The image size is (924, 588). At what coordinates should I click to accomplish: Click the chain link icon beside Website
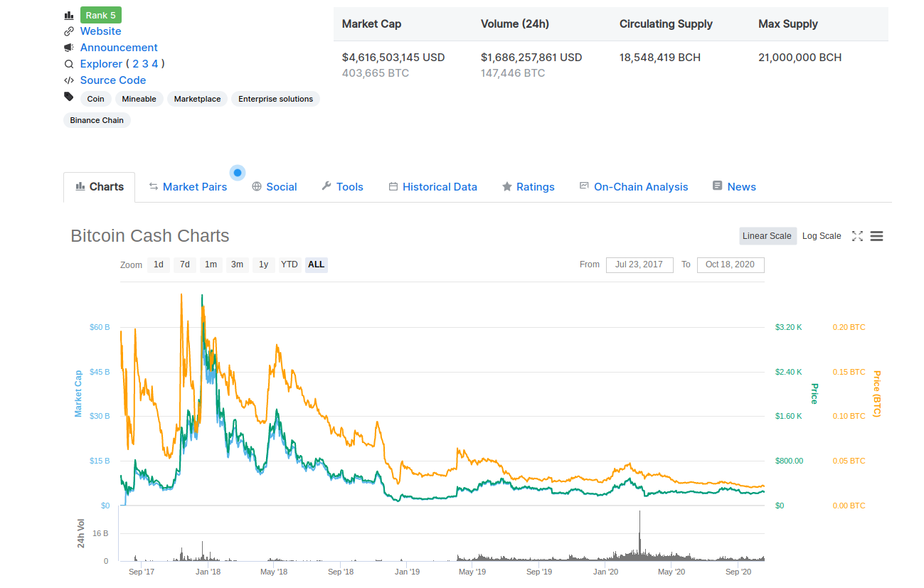click(68, 31)
